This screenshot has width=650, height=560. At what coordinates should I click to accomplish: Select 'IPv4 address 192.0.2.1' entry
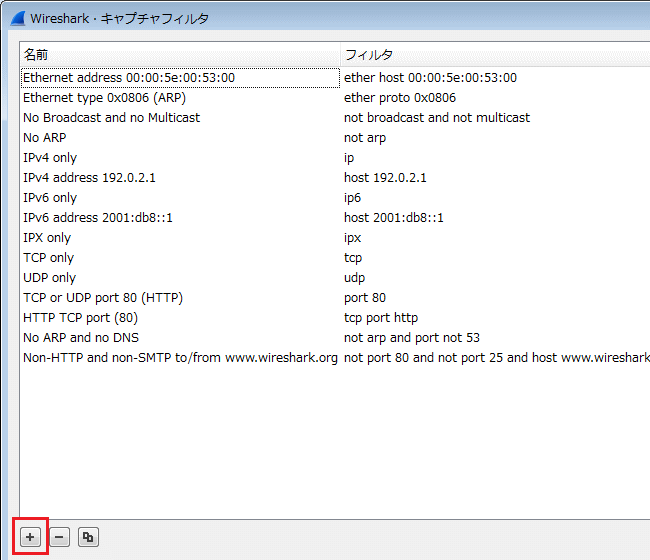click(x=89, y=178)
